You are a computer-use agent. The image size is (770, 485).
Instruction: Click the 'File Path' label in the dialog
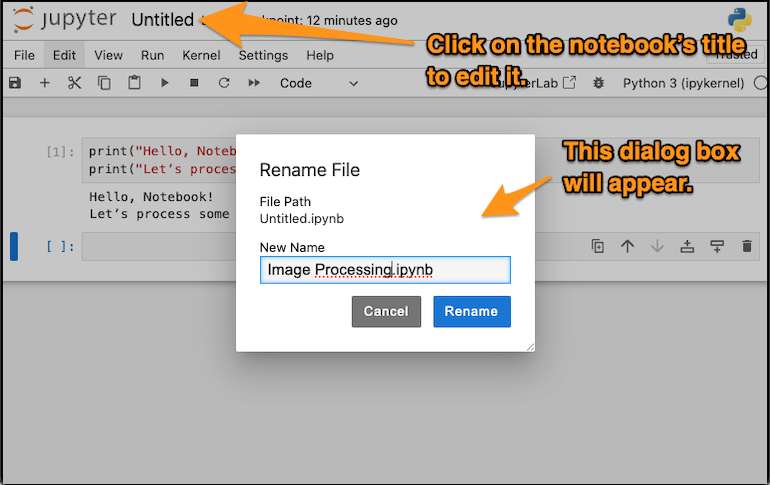pos(285,201)
